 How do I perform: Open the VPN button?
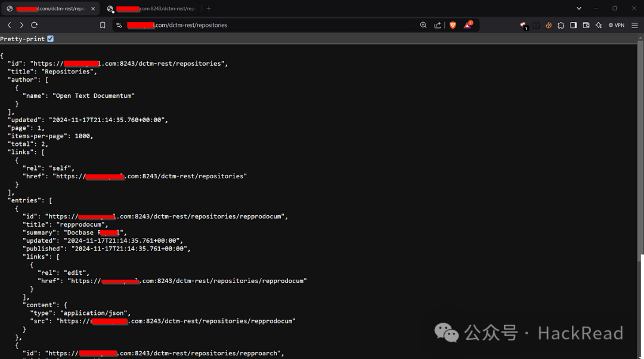point(617,25)
